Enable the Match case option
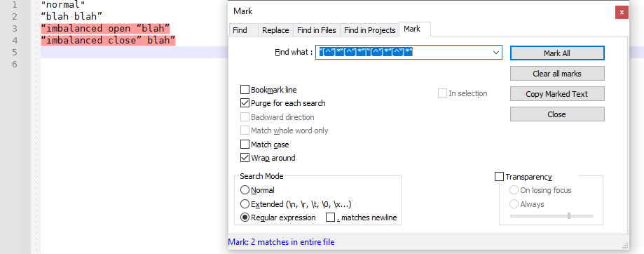The height and width of the screenshot is (254, 644). click(x=245, y=145)
